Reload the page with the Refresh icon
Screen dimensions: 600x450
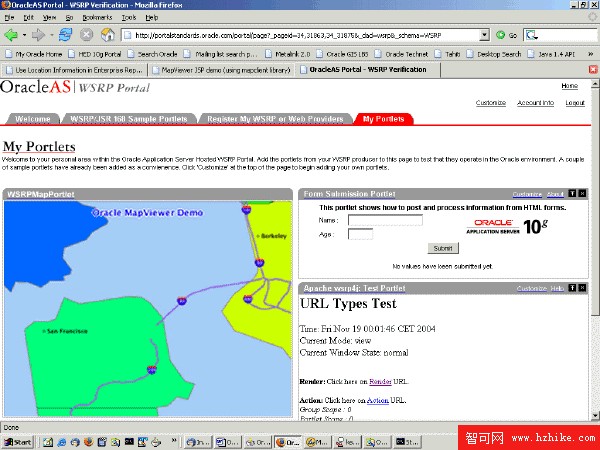65,35
